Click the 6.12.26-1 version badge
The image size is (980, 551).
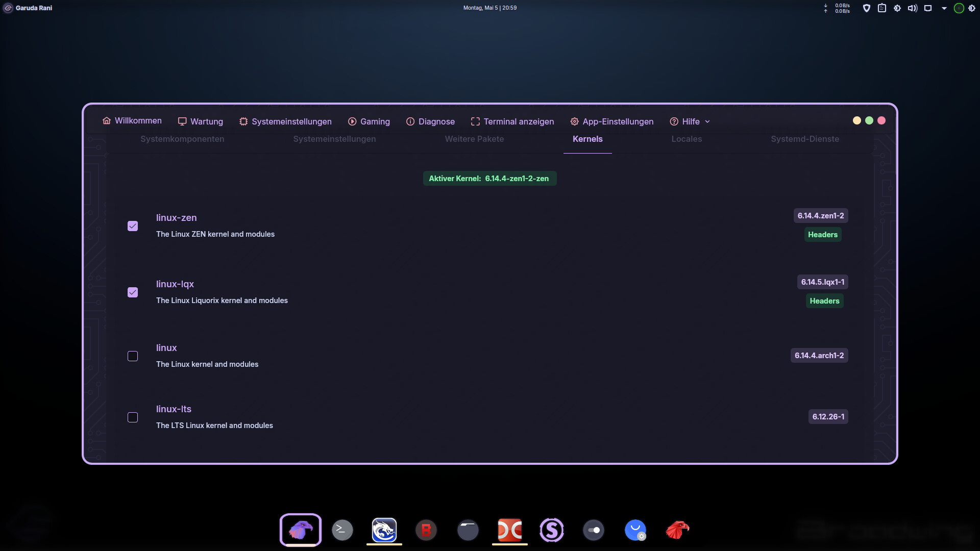point(828,417)
